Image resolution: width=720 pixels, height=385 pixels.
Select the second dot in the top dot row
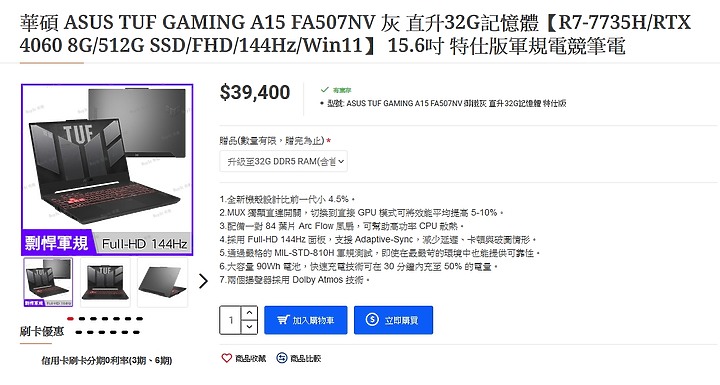[82, 318]
